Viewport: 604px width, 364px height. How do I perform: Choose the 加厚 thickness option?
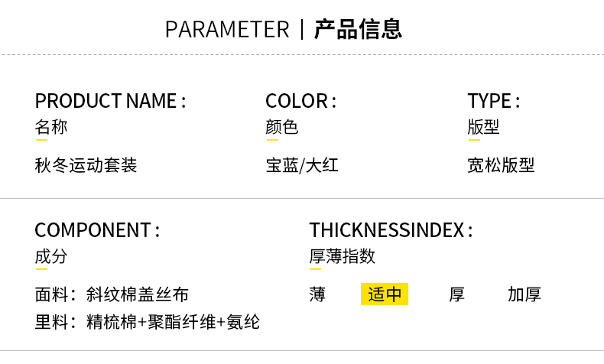524,294
